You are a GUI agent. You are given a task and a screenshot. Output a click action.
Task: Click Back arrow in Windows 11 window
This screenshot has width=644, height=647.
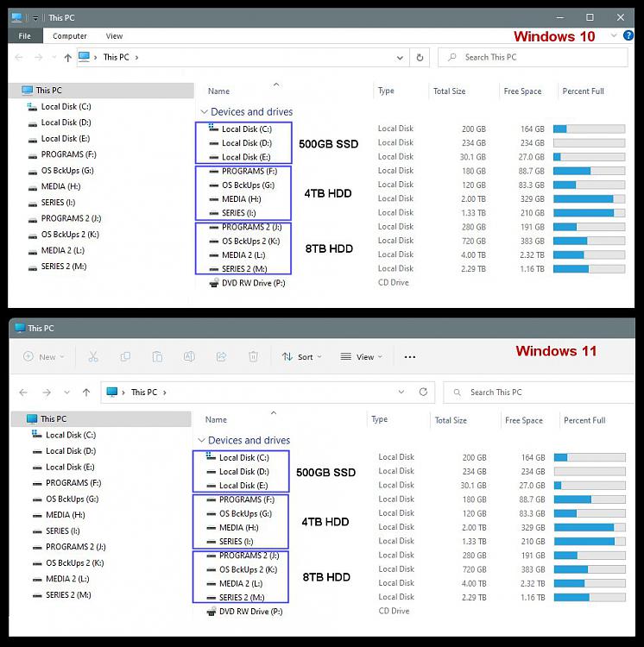[x=23, y=393]
